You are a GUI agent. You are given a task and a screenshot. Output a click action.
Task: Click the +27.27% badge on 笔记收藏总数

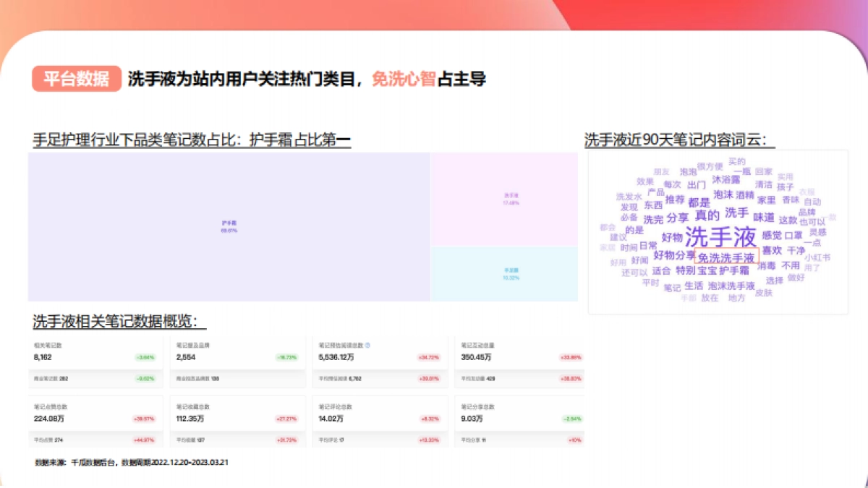click(x=287, y=417)
